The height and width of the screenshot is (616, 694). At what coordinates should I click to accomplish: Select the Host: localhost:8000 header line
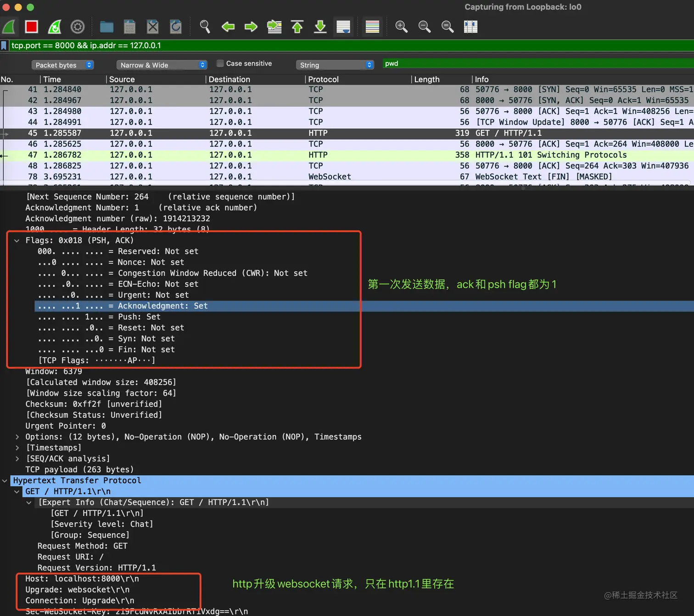82,579
